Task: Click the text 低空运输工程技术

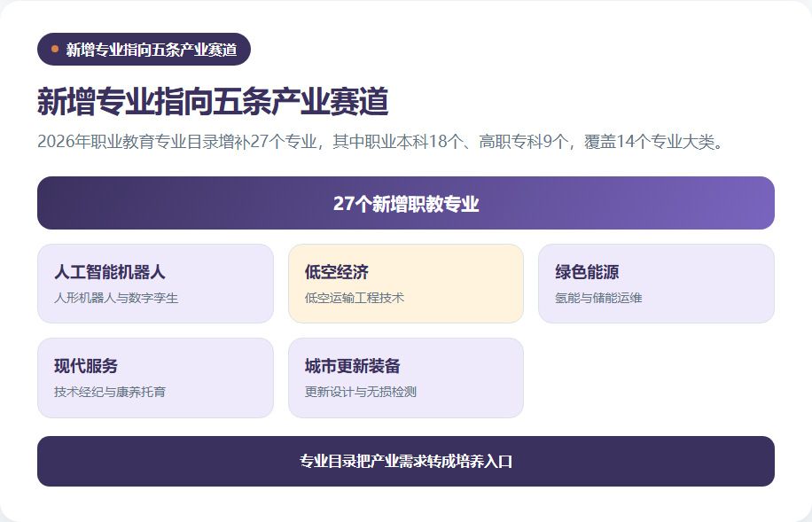Action: (355, 299)
